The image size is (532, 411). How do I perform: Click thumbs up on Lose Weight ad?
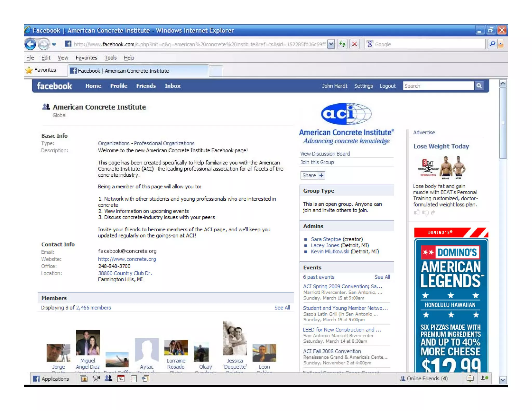417,213
